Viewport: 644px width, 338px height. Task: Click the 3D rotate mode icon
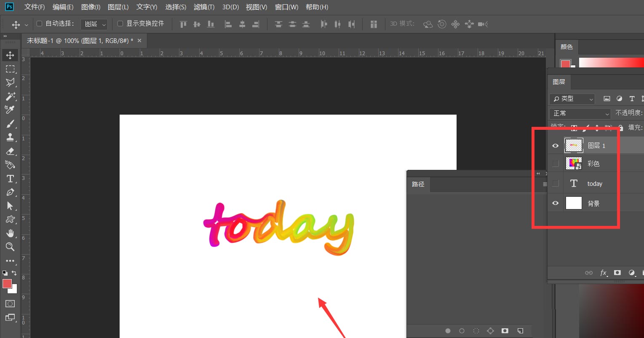point(428,24)
